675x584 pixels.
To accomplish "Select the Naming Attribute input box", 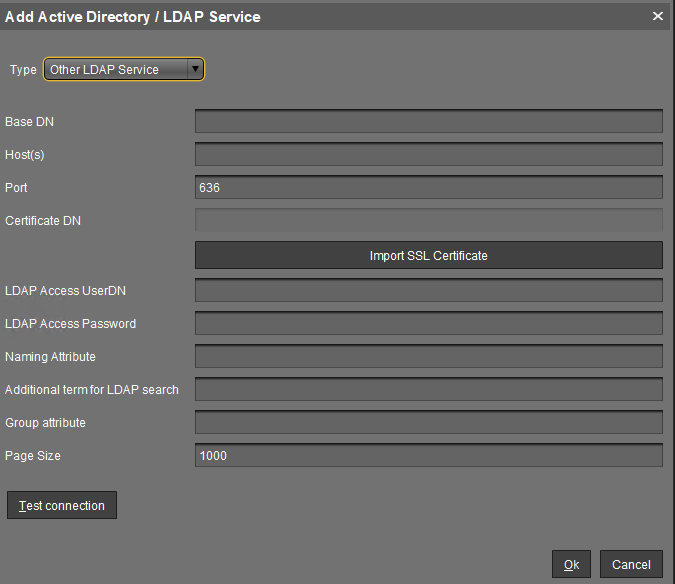I will pyautogui.click(x=428, y=357).
